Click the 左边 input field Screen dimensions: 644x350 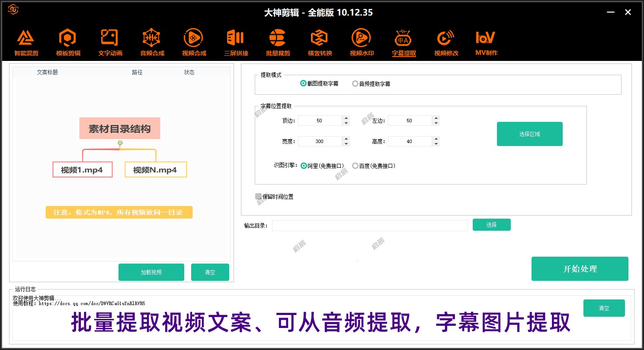[410, 121]
